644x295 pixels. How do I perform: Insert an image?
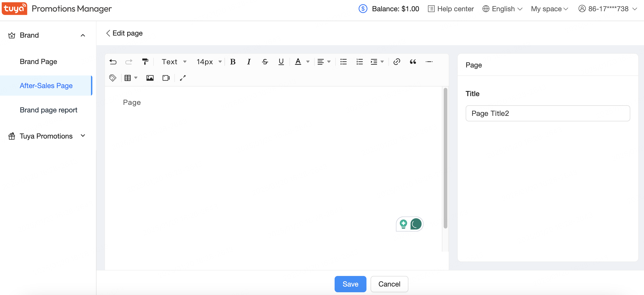click(x=150, y=78)
